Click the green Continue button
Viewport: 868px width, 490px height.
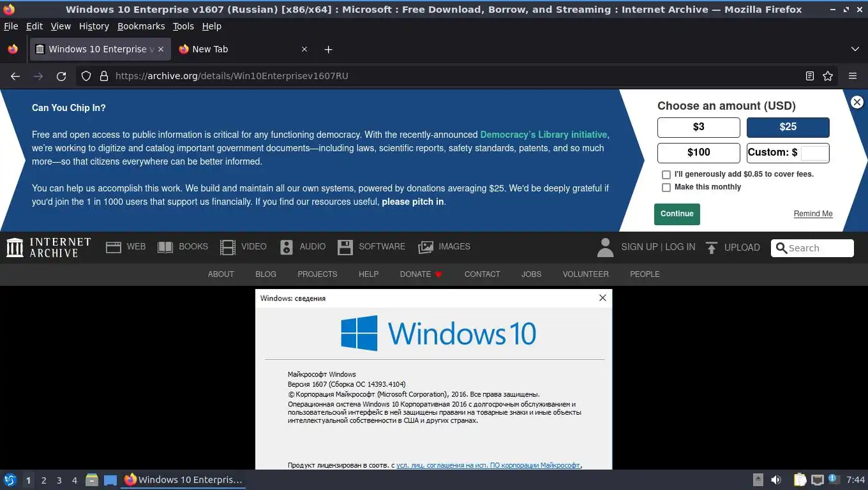677,214
